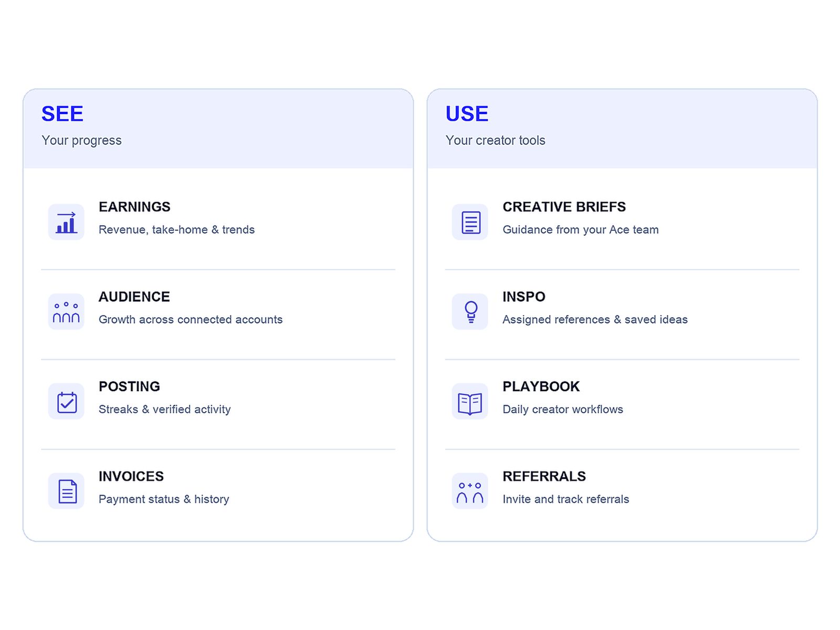Click the Invoices document icon
The image size is (840, 630).
tap(66, 491)
